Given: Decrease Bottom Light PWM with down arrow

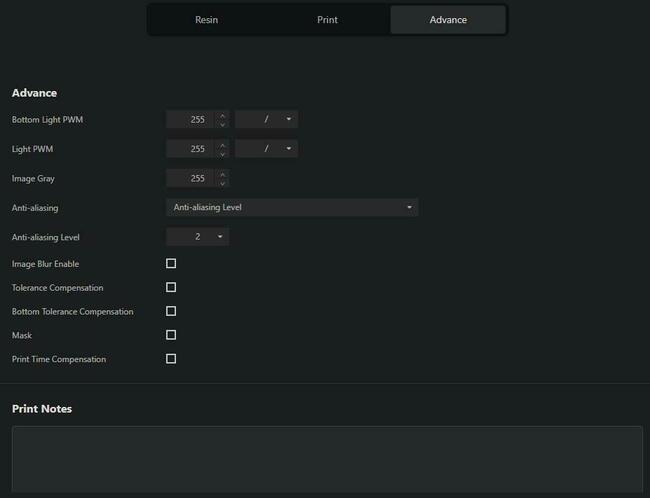Looking at the screenshot, I should pyautogui.click(x=222, y=124).
